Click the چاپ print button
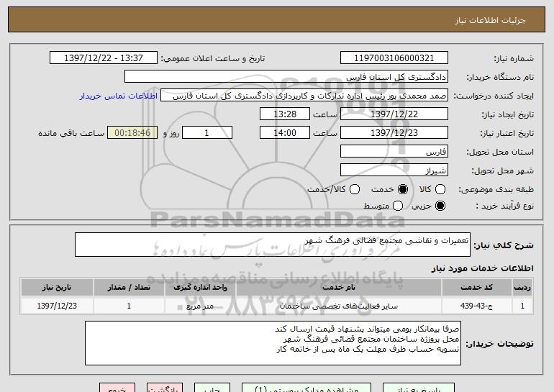Screen dimensions: 554x392 212,388
